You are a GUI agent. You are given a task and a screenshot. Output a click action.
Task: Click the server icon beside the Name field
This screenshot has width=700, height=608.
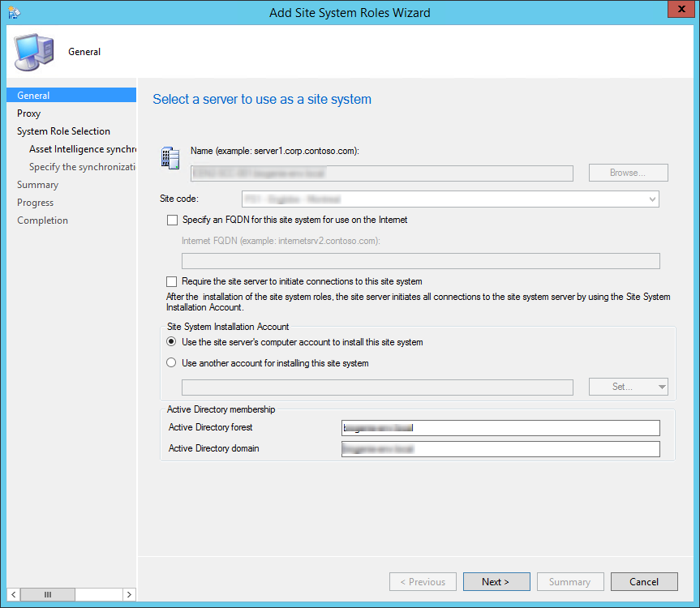click(170, 158)
